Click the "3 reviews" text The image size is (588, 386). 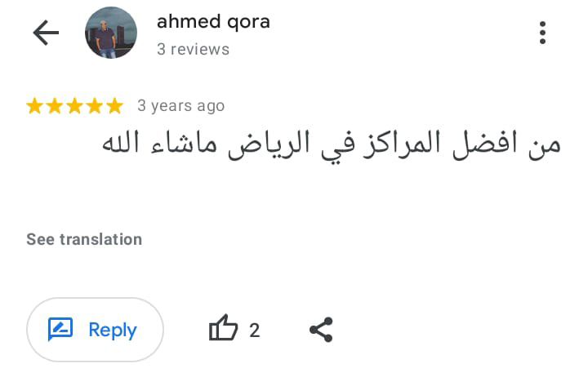[193, 49]
